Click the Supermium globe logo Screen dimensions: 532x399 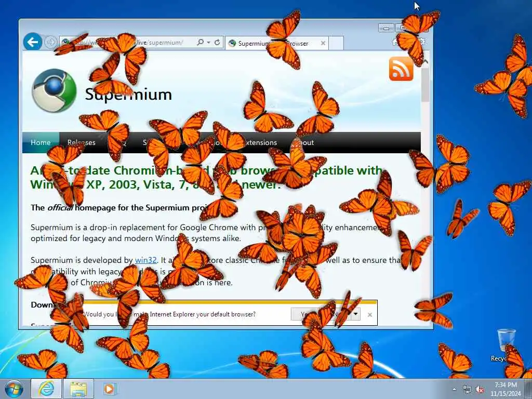click(54, 90)
